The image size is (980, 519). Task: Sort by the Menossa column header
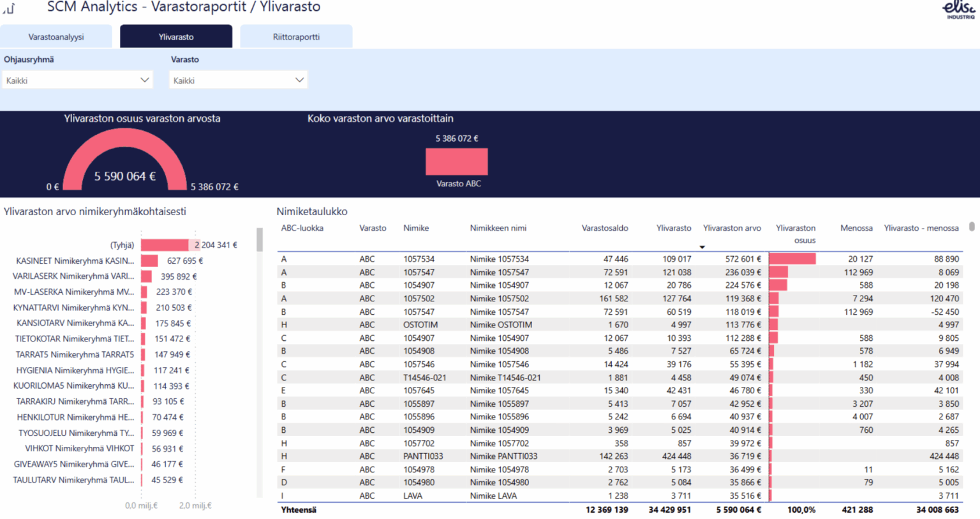pyautogui.click(x=856, y=229)
